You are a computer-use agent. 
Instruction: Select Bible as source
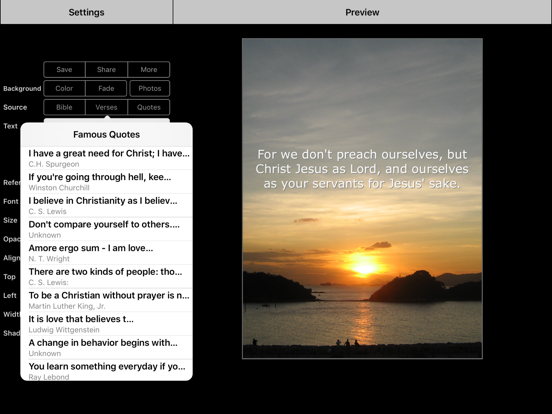click(x=64, y=107)
